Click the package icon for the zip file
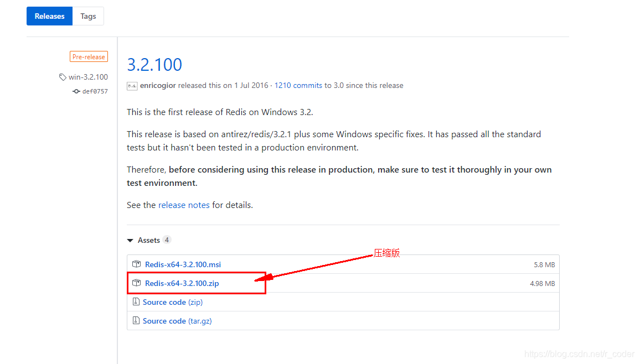 (136, 283)
